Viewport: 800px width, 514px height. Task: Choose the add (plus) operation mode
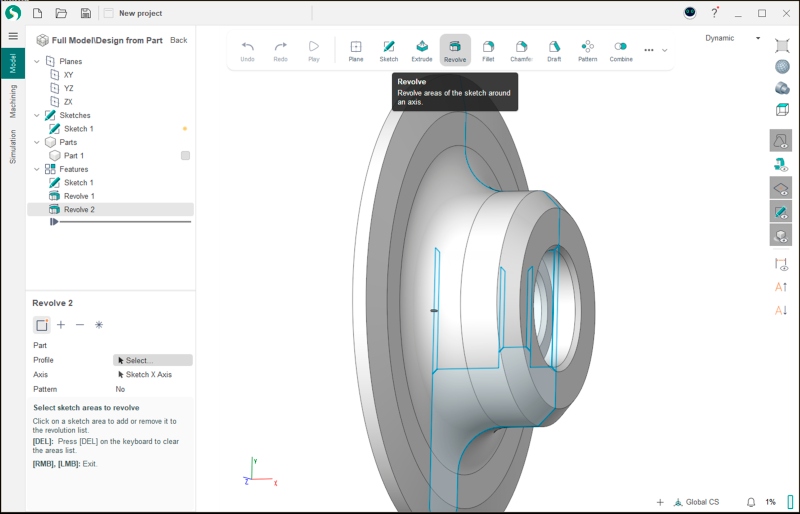[x=61, y=325]
